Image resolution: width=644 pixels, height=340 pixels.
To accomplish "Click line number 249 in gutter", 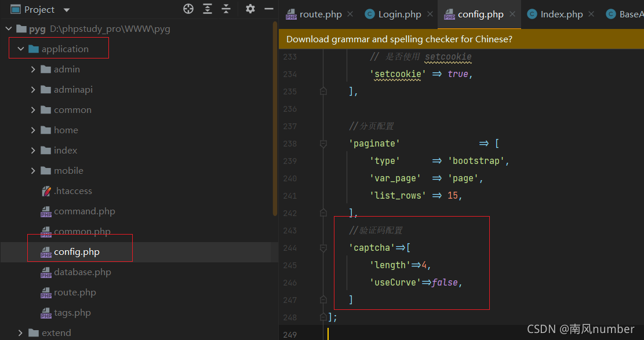I will (x=290, y=335).
